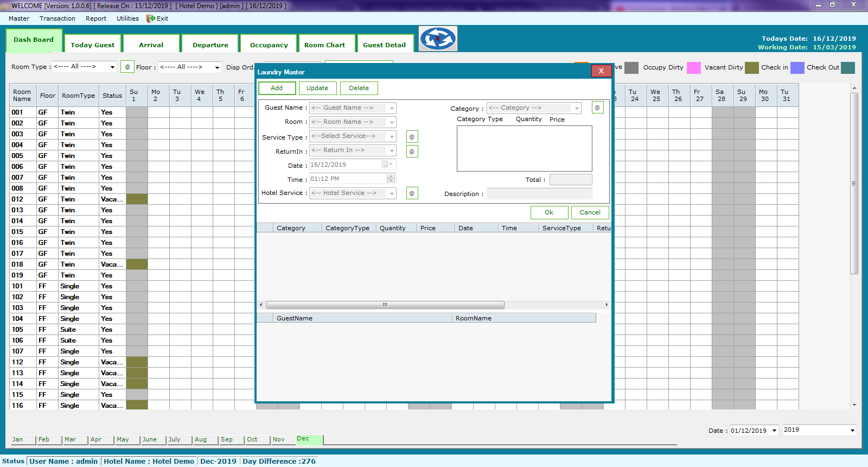Open the Room Name dropdown
The image size is (868, 467).
392,122
